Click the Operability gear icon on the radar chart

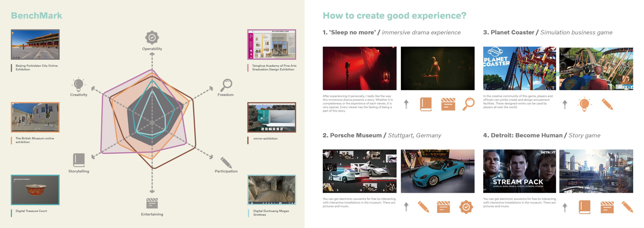[x=152, y=38]
